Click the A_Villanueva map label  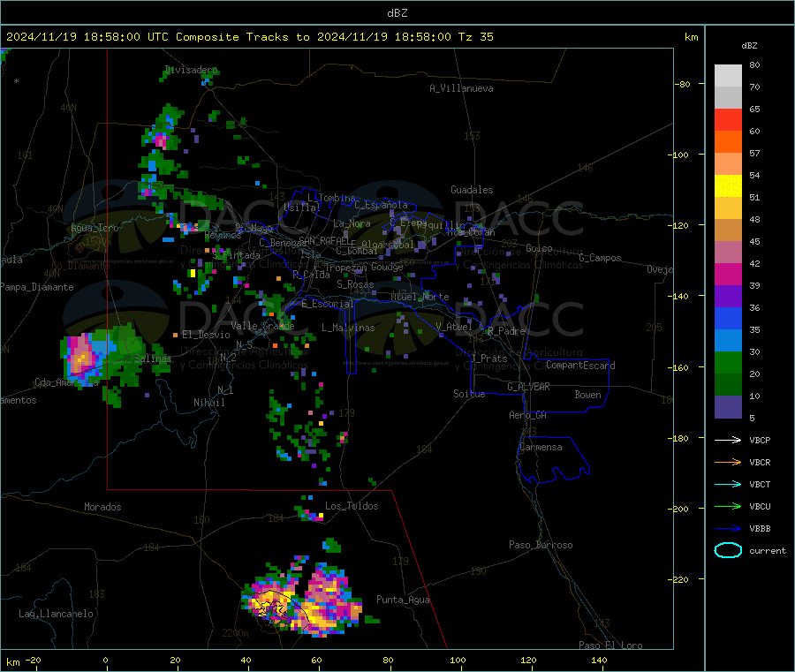point(461,88)
